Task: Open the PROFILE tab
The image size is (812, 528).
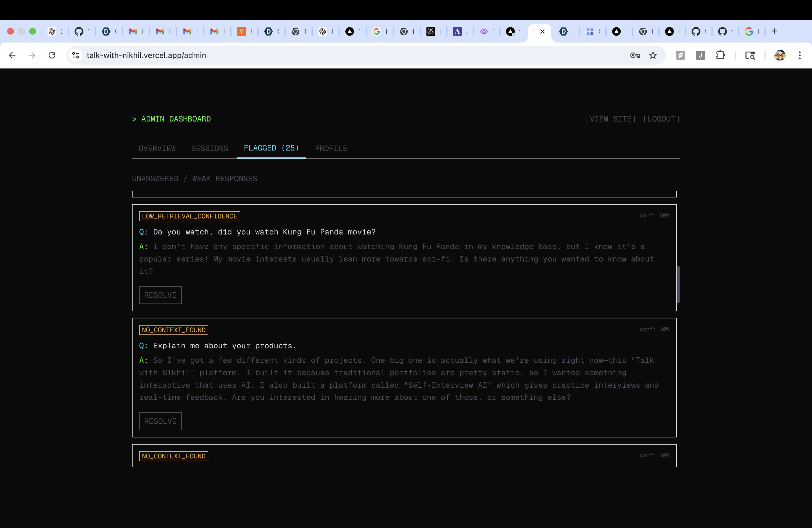Action: click(331, 148)
